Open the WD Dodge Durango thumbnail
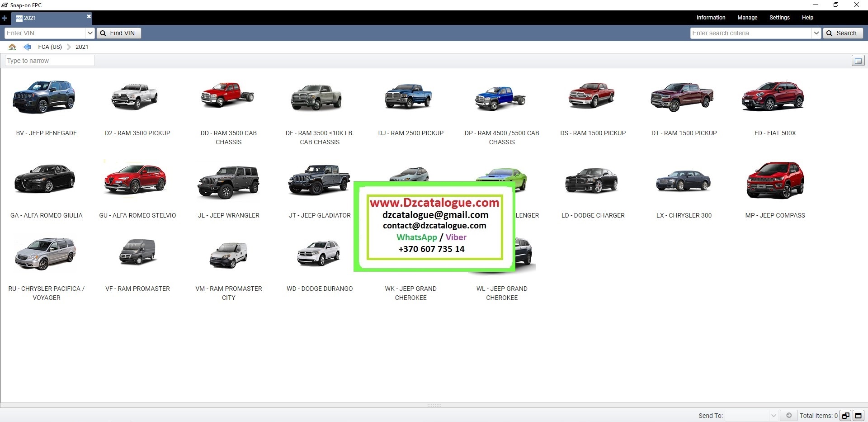 pos(319,253)
